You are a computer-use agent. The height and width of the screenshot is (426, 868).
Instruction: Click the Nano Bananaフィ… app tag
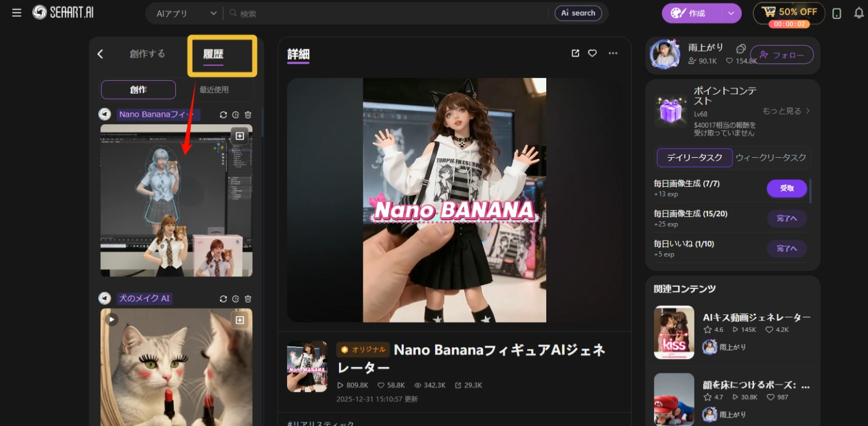pos(159,114)
